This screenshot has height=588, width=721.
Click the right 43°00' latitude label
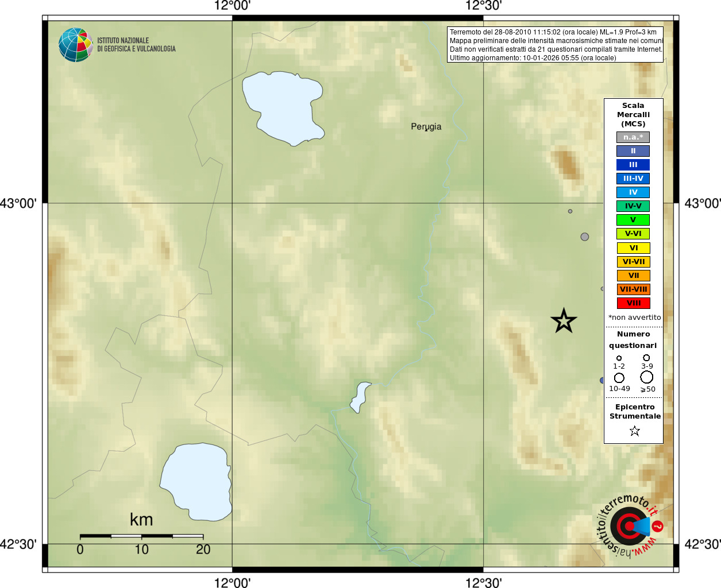(x=702, y=203)
